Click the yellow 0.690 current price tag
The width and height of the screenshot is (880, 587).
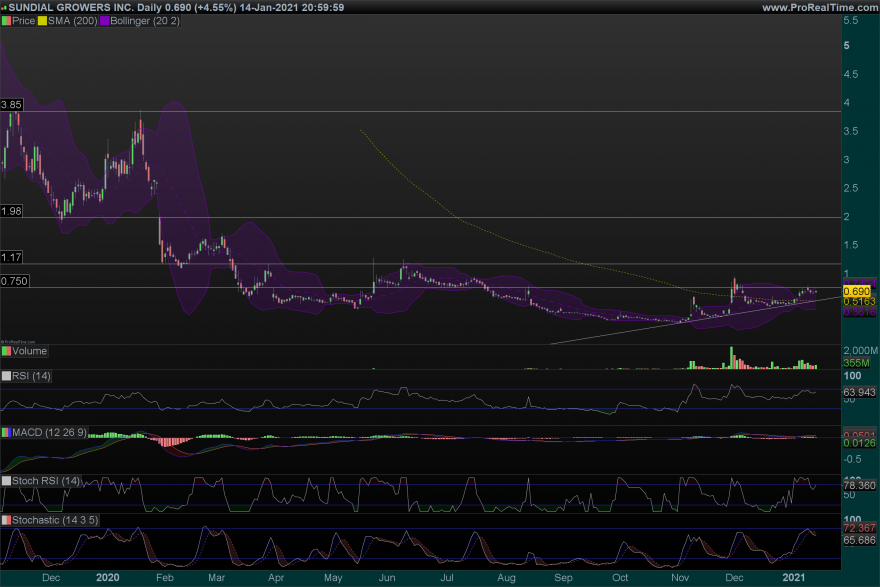857,290
